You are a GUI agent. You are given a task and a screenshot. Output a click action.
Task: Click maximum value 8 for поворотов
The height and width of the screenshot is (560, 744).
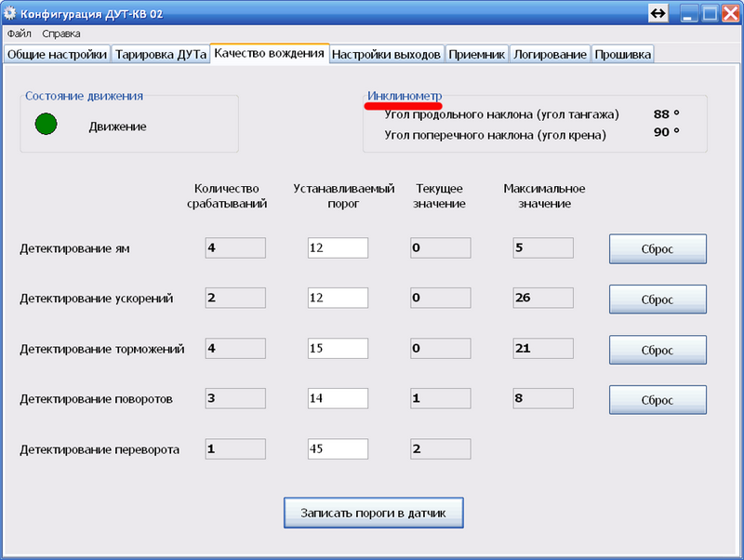543,398
